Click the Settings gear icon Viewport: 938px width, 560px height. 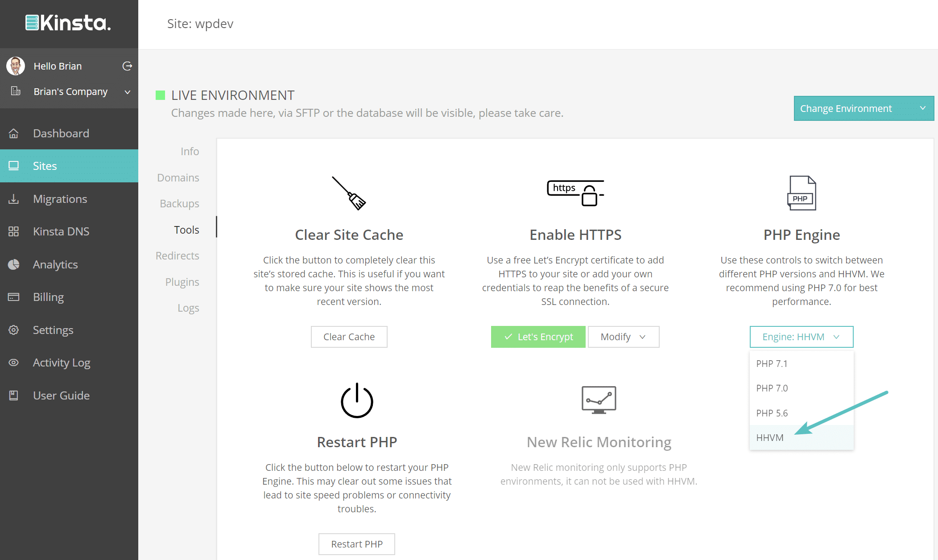pos(14,330)
